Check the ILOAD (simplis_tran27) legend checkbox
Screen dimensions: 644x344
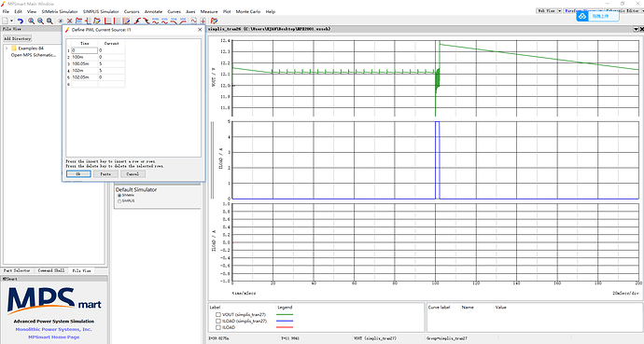coord(218,321)
